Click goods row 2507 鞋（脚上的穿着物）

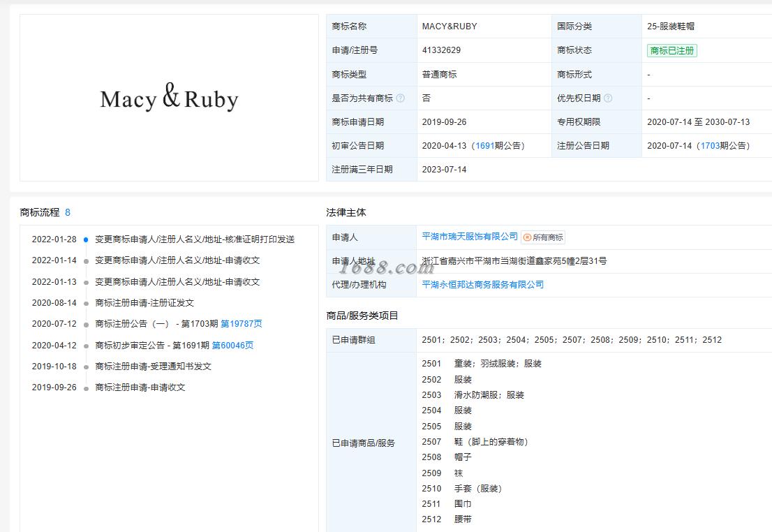[x=475, y=442]
